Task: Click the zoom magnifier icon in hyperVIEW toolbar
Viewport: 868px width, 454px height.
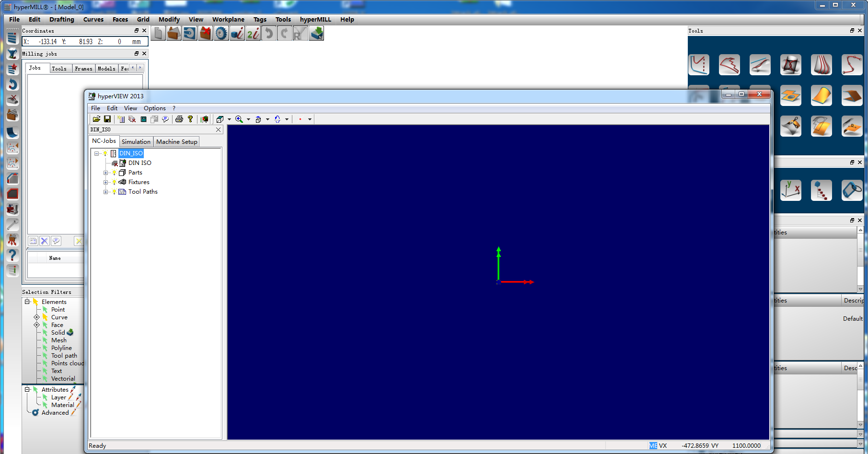Action: (239, 119)
